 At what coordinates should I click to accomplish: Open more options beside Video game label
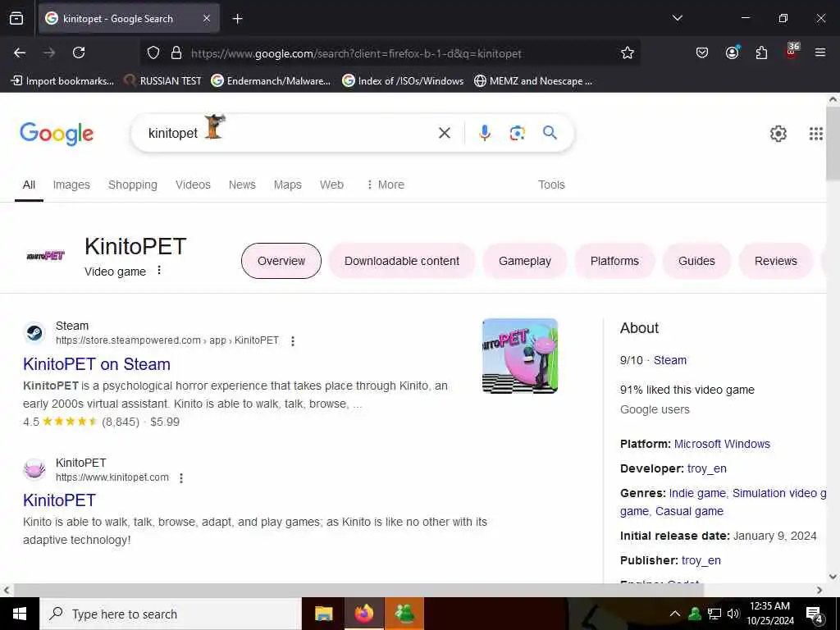pyautogui.click(x=159, y=271)
